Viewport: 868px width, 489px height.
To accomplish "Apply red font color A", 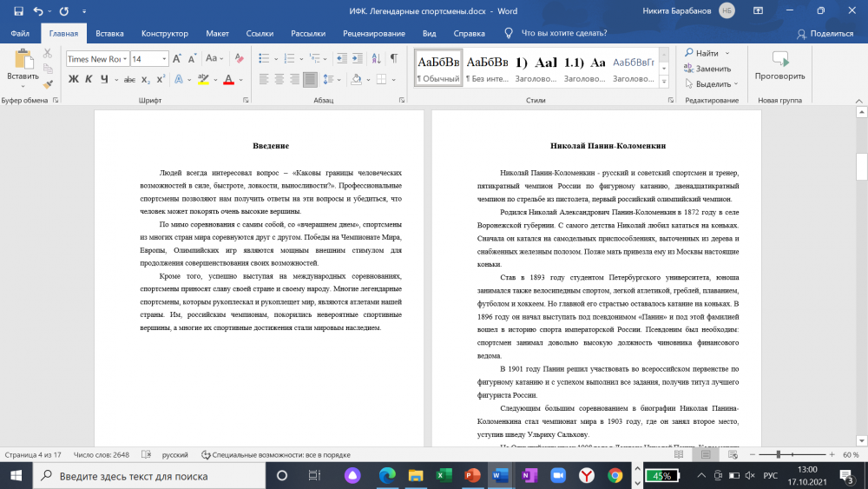I will [x=228, y=80].
